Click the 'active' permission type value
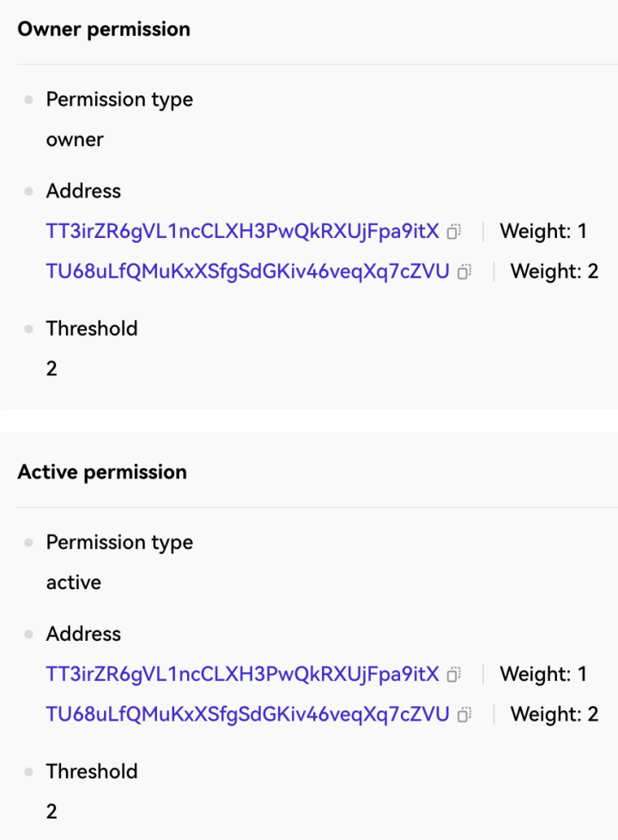Screen dimensions: 618x840 [74, 582]
